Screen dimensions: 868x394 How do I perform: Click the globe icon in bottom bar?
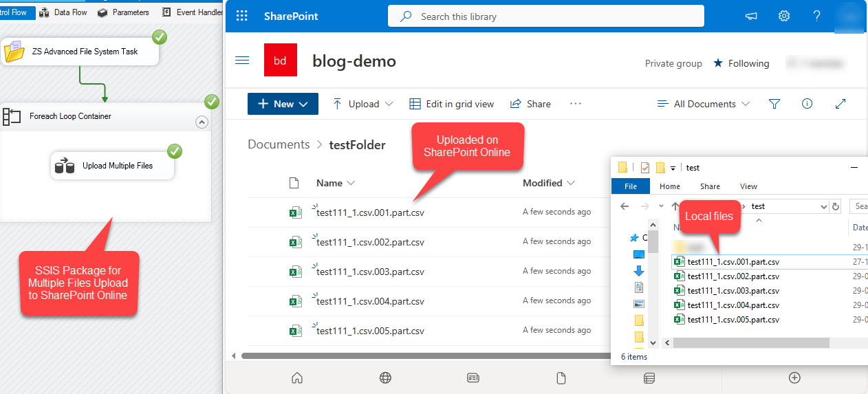[385, 377]
